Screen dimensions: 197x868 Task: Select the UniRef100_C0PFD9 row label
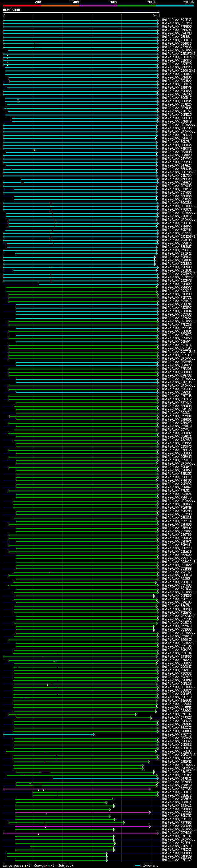(176, 118)
